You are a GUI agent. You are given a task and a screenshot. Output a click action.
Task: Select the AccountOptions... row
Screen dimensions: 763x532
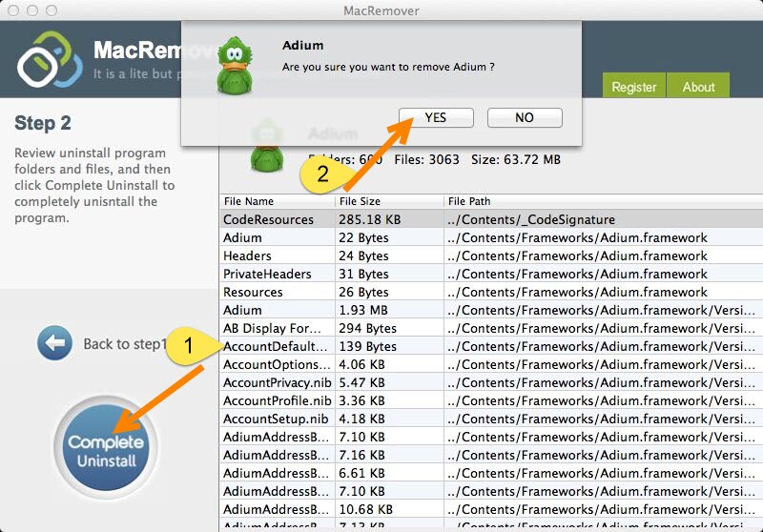pyautogui.click(x=491, y=364)
